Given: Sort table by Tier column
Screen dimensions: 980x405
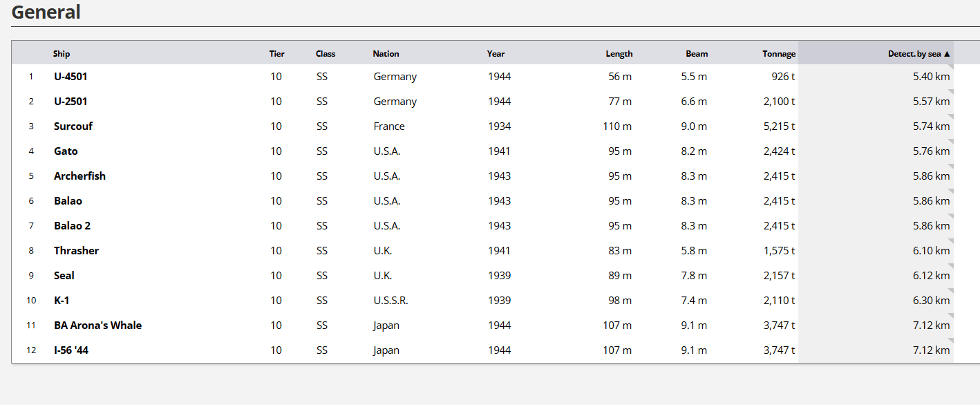Looking at the screenshot, I should click(x=276, y=54).
